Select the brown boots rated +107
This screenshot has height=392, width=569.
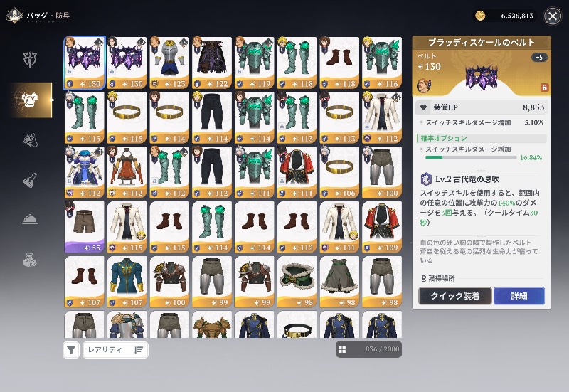pyautogui.click(x=85, y=282)
